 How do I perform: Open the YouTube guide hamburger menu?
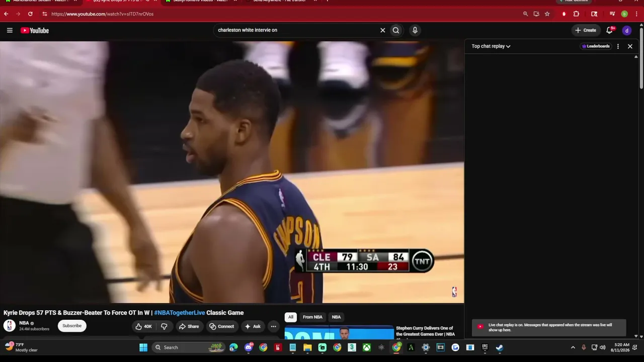point(10,30)
